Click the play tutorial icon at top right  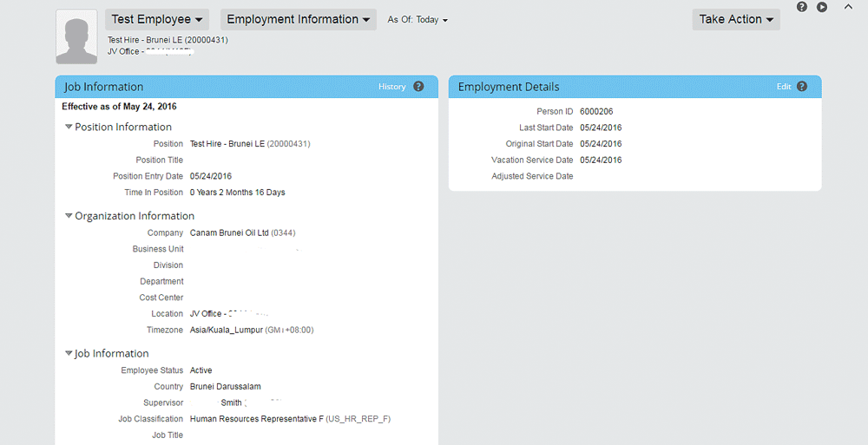tap(822, 7)
